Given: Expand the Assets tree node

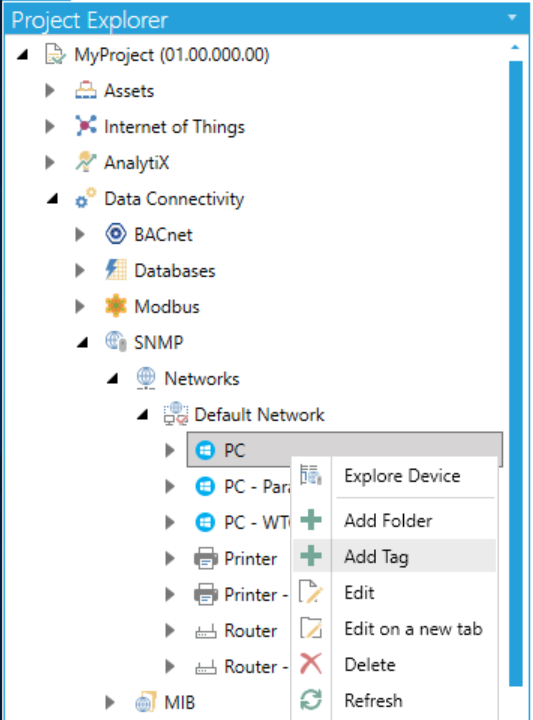Looking at the screenshot, I should [50, 90].
